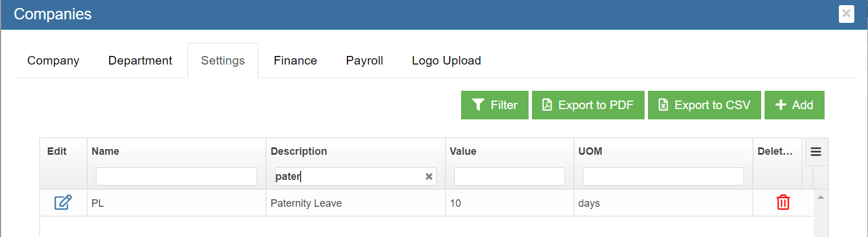Viewport: 868px width, 237px height.
Task: Click the edit pencil icon for PL row
Action: click(63, 203)
